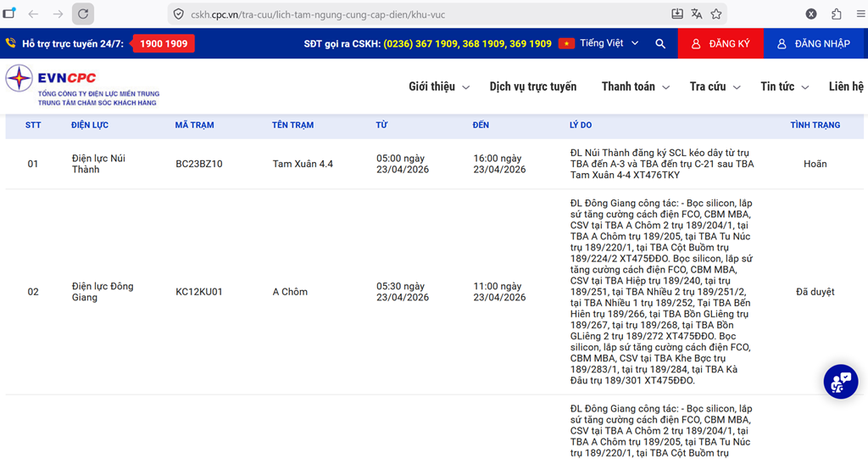Click the Liên hệ menu item
This screenshot has width=868, height=459.
pyautogui.click(x=845, y=87)
